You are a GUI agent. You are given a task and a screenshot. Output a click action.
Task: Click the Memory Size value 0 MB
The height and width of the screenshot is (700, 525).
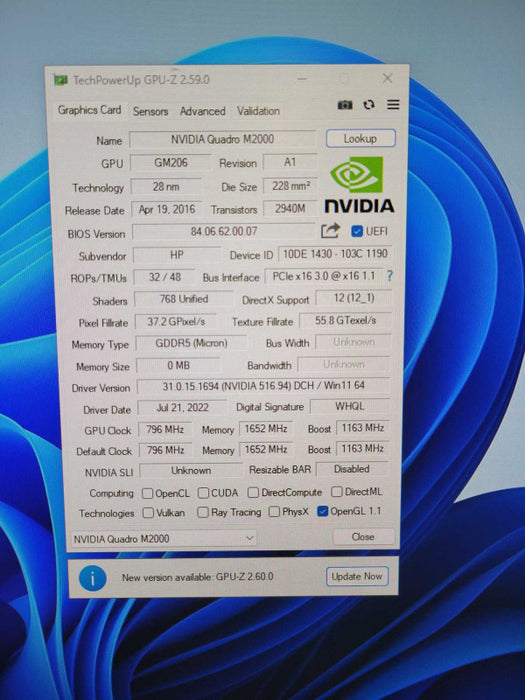(178, 366)
